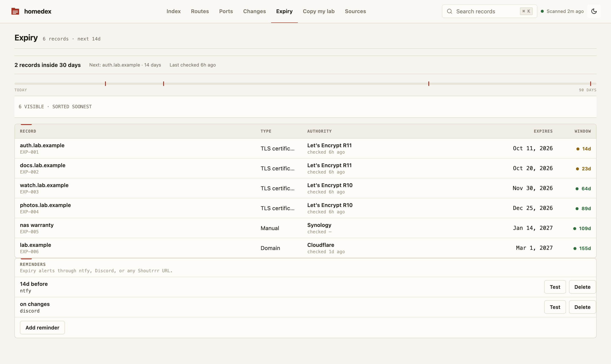Click the Synology authority cell

tap(319, 228)
